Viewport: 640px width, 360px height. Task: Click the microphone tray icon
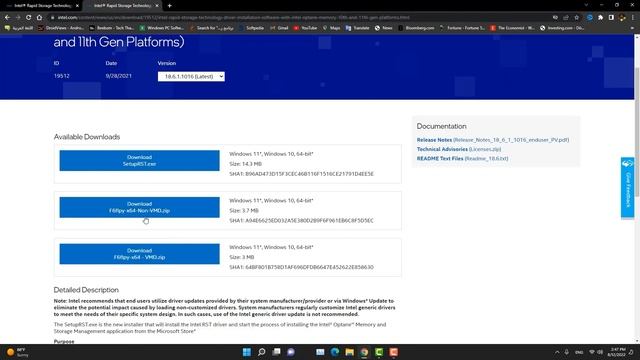point(567,352)
